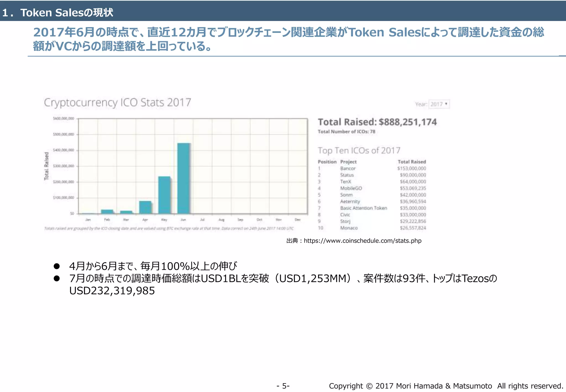Click the $26,557,824 amount value
566x392 pixels.
[x=413, y=228]
